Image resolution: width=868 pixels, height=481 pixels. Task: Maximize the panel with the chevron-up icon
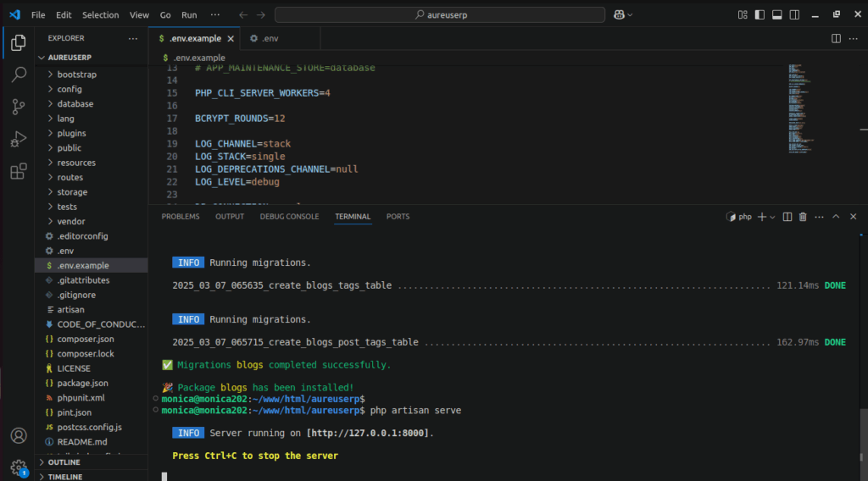[x=836, y=217]
